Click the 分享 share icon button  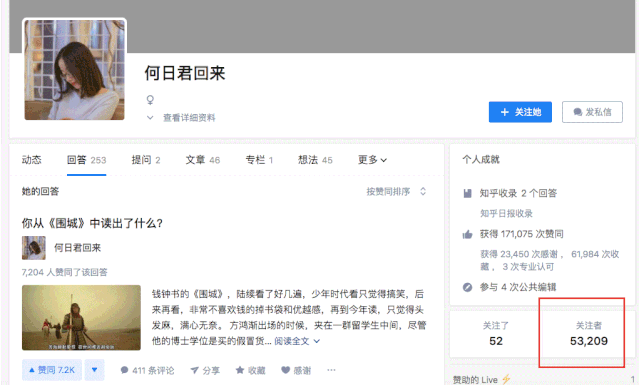click(205, 370)
